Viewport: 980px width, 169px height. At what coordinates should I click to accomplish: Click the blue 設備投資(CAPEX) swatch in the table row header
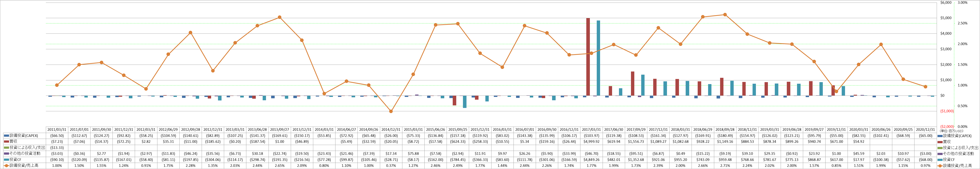pos(6,136)
